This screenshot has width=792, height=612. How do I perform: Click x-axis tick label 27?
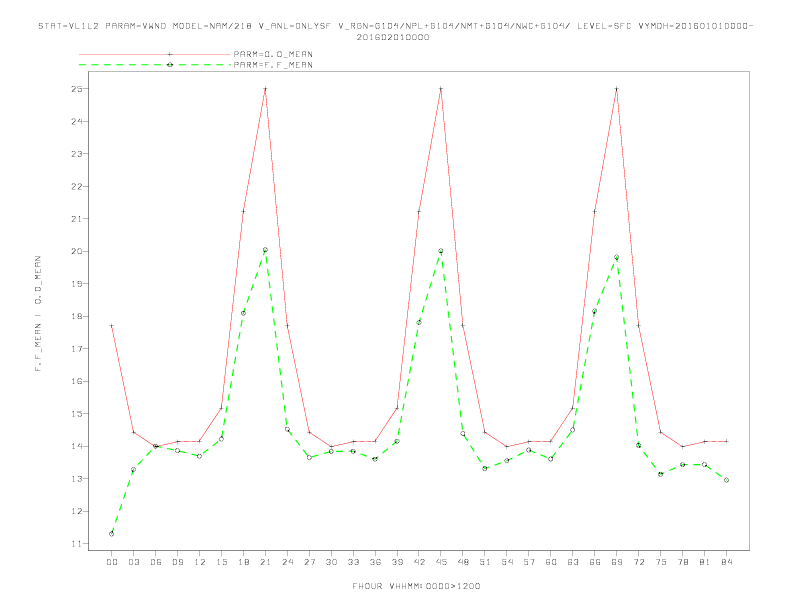pyautogui.click(x=309, y=562)
